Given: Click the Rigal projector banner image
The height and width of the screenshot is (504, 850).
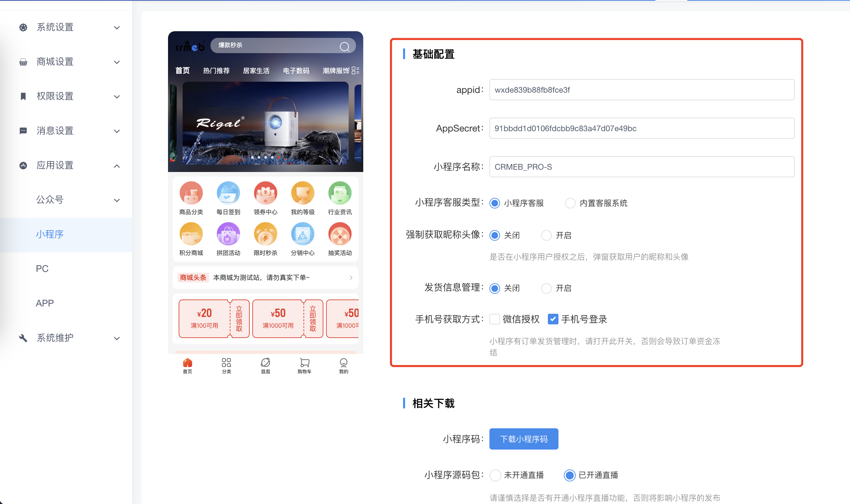Looking at the screenshot, I should [x=265, y=123].
